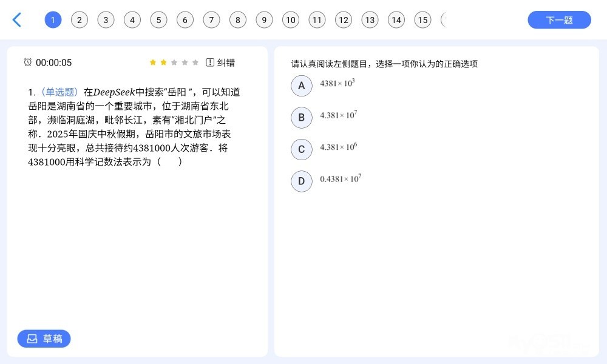607x364 pixels.
Task: Click the 纠错 report error link
Action: click(x=226, y=62)
